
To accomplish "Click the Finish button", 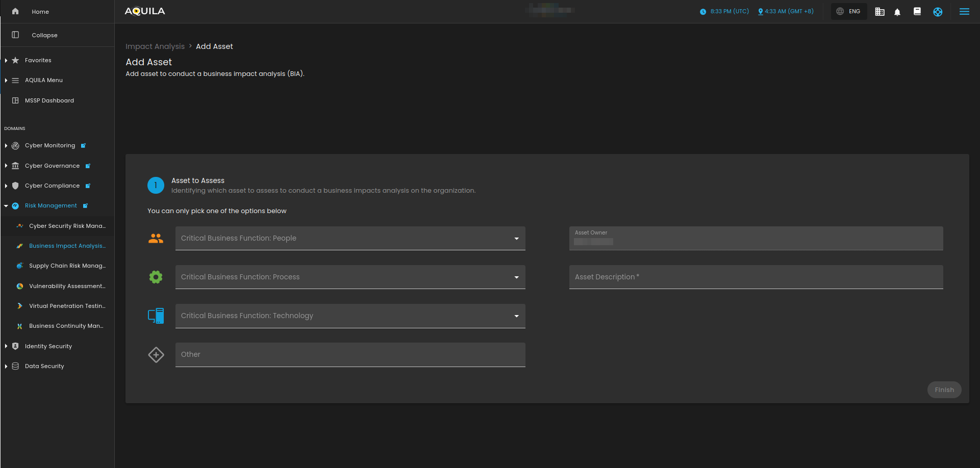I will (944, 389).
